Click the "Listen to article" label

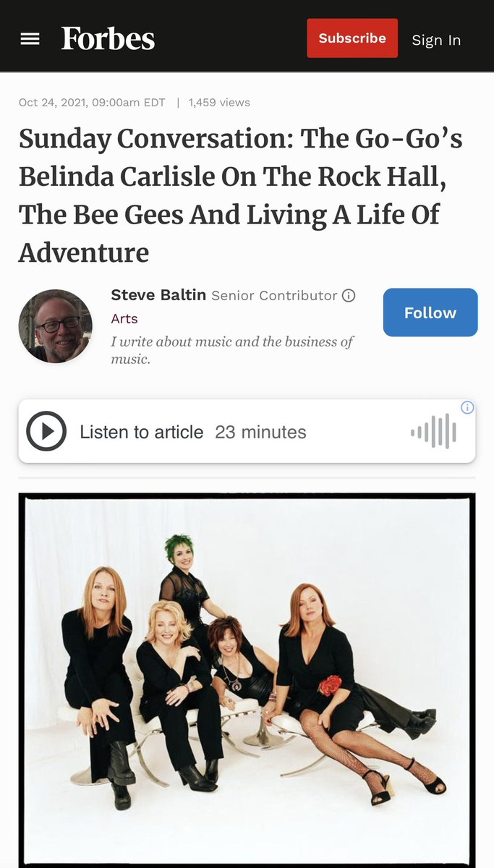coord(142,432)
